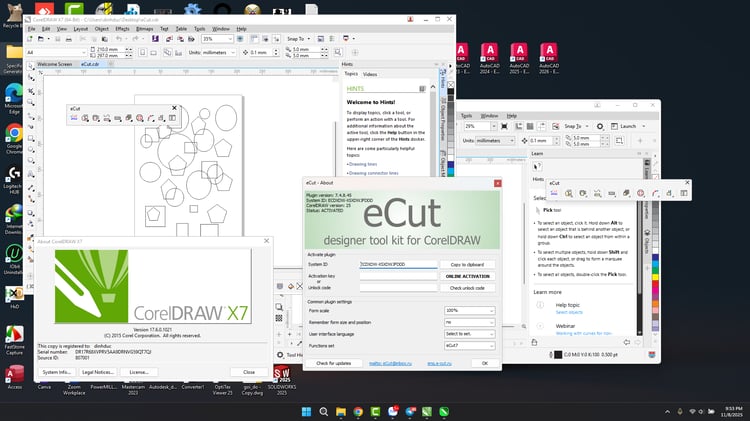Open zoom level dropdown in CorelDRAW X7
The width and height of the screenshot is (750, 421).
(230, 39)
